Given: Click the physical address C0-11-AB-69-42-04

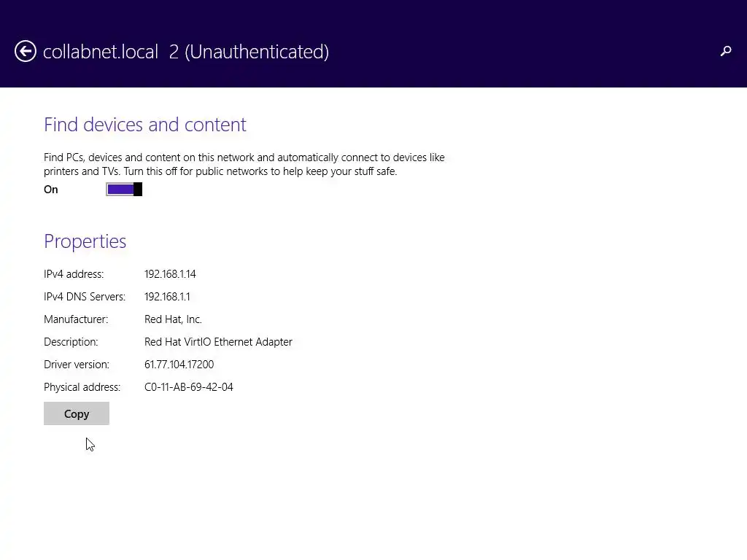Looking at the screenshot, I should pyautogui.click(x=189, y=387).
